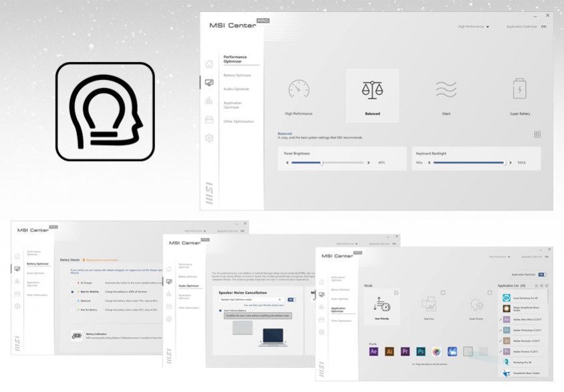Image resolution: width=564 pixels, height=392 pixels.
Task: Open the toolbox icon in the Audio Optimizer window
Action: pos(169,307)
